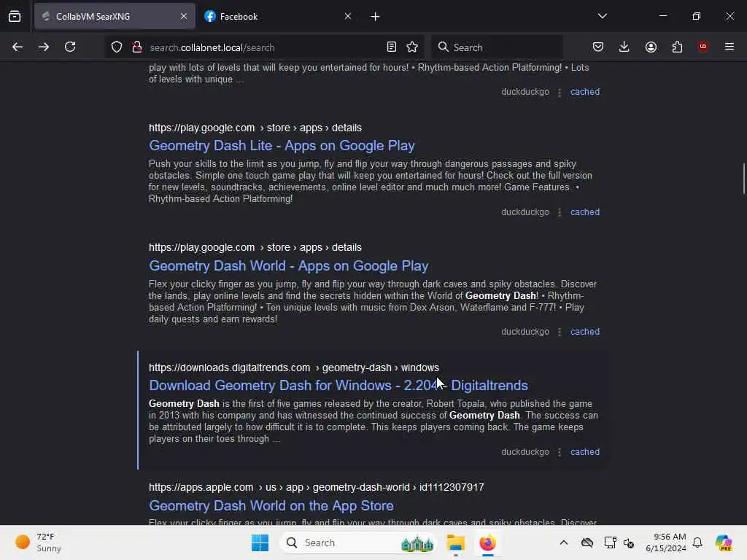The height and width of the screenshot is (560, 747).
Task: Show hidden system tray icons
Action: (564, 542)
